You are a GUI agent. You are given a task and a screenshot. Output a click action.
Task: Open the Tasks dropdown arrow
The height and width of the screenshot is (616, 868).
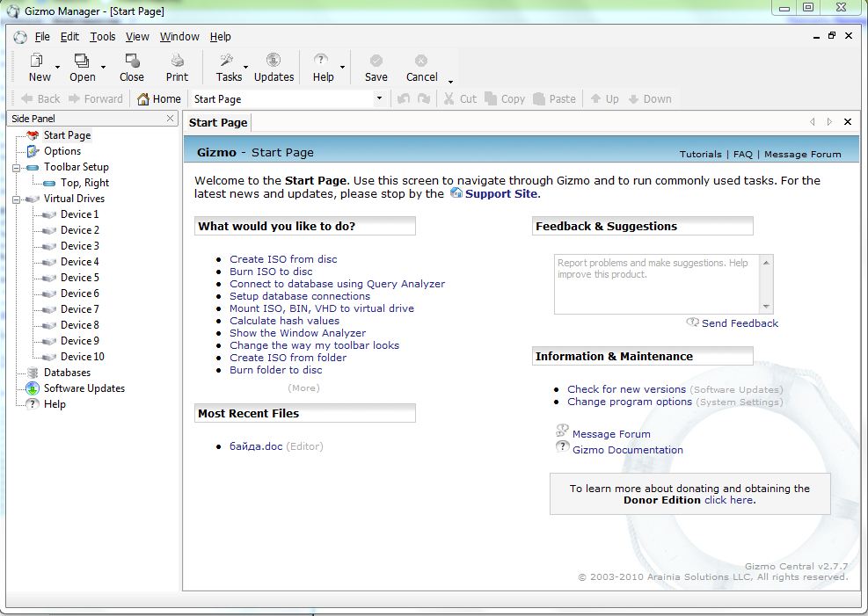point(245,68)
